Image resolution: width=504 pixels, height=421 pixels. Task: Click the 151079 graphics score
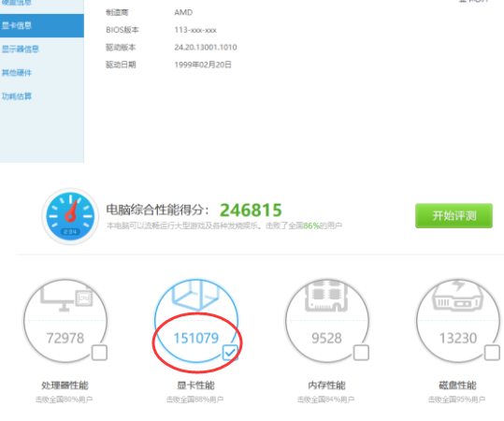tap(196, 338)
